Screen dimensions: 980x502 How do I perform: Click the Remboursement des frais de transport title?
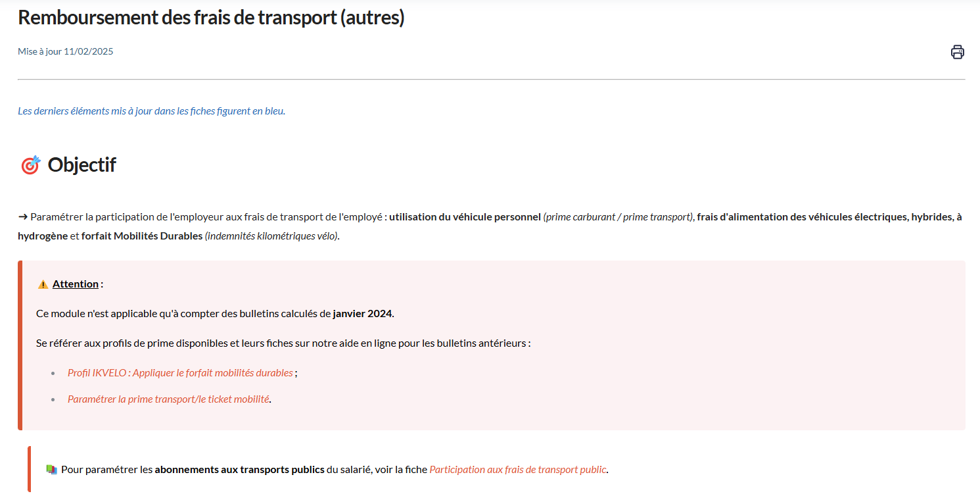[211, 18]
